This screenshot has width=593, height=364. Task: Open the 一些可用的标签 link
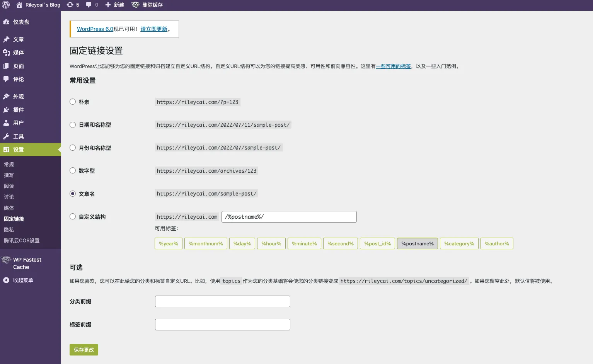393,66
